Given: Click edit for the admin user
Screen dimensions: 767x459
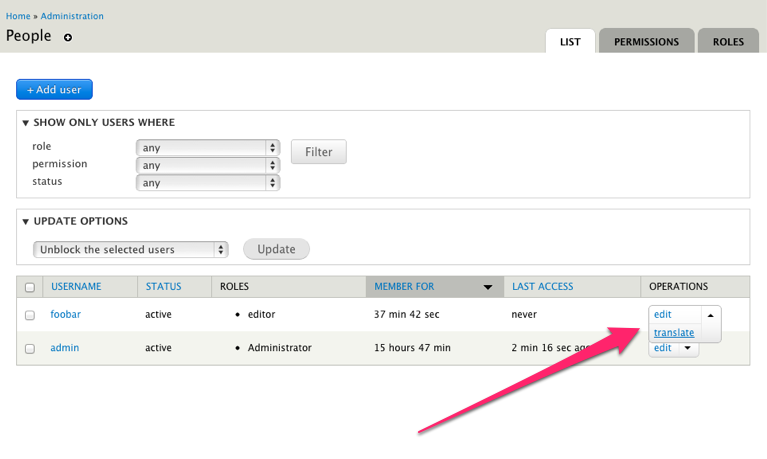Looking at the screenshot, I should 663,348.
